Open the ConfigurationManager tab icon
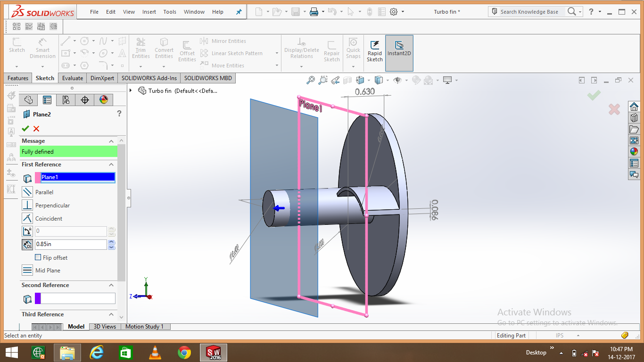 (x=66, y=100)
